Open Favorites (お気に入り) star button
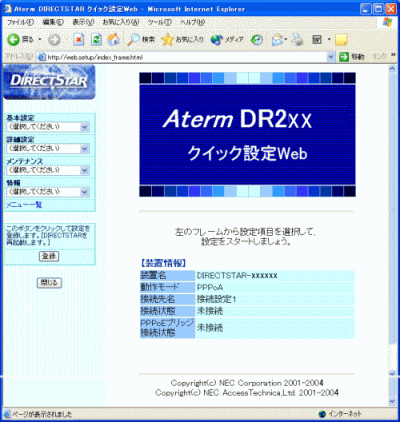The image size is (400, 422). pos(182,40)
